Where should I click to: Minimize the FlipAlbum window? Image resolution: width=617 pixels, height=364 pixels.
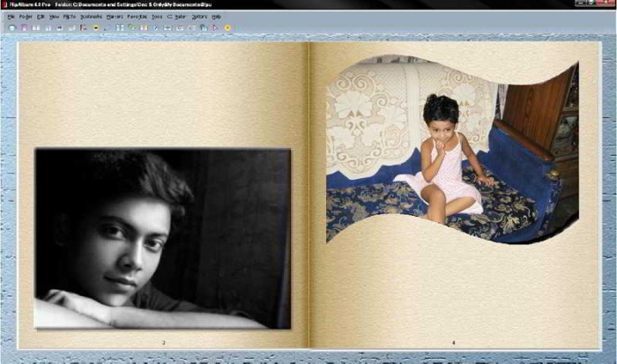(x=582, y=4)
